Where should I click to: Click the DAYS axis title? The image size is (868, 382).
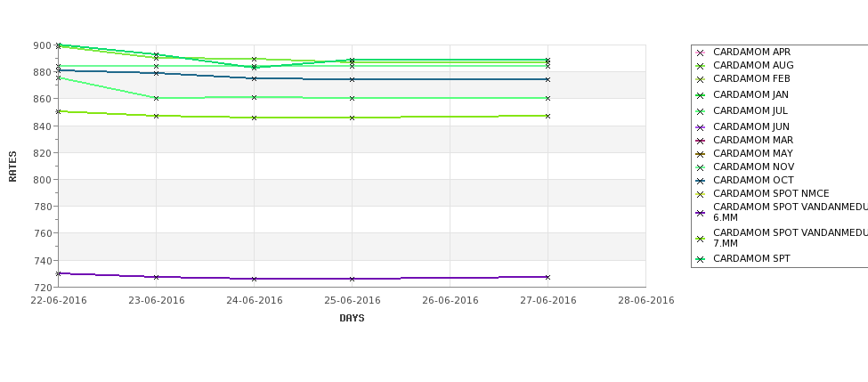click(x=352, y=319)
